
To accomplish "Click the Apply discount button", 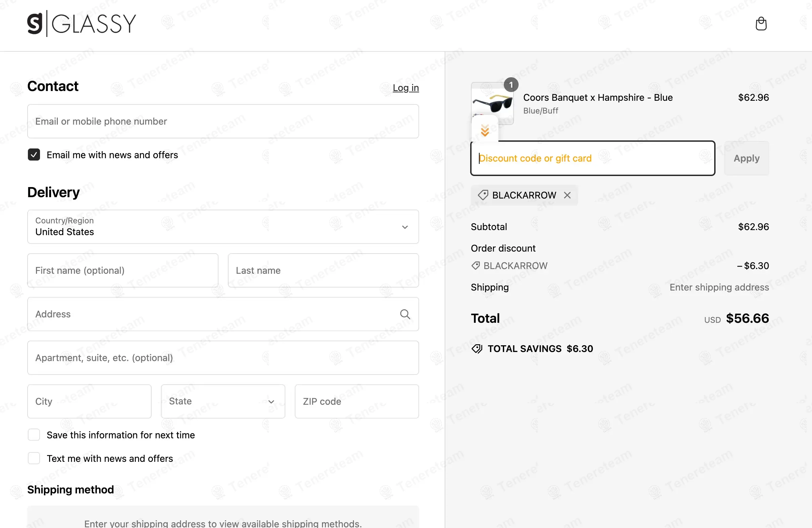I will coord(746,158).
